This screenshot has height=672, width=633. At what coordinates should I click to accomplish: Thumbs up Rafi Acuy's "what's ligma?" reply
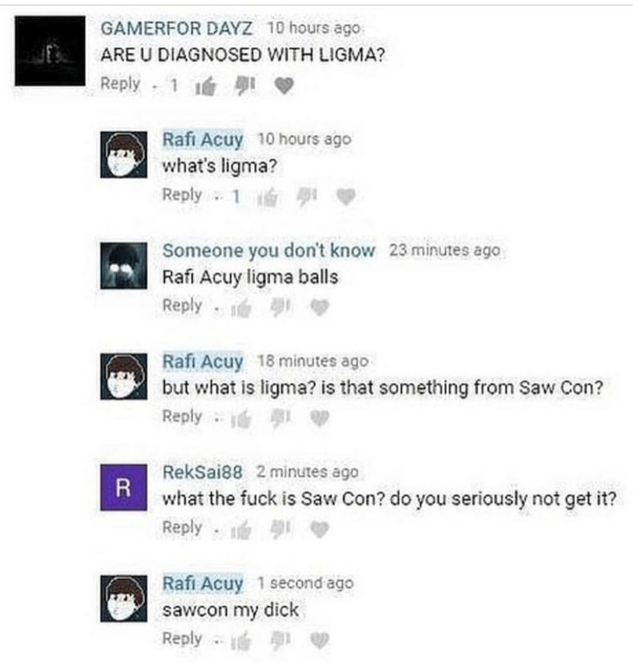point(268,197)
